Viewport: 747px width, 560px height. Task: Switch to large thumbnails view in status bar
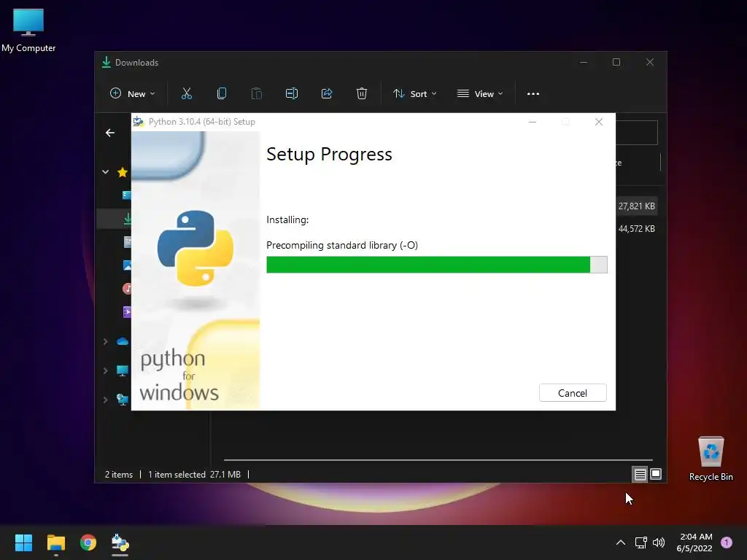point(656,474)
